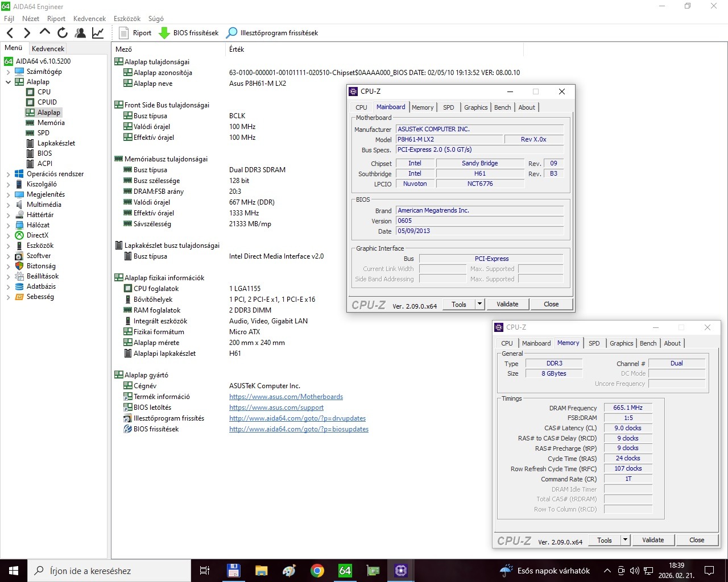Open Riport from the toolbar
The width and height of the screenshot is (728, 582).
tap(135, 33)
